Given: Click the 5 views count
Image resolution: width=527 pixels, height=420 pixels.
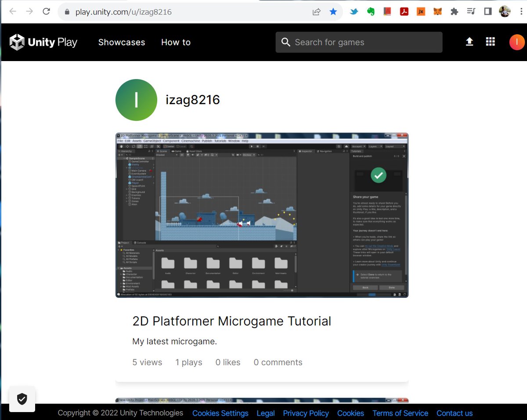Looking at the screenshot, I should [147, 362].
